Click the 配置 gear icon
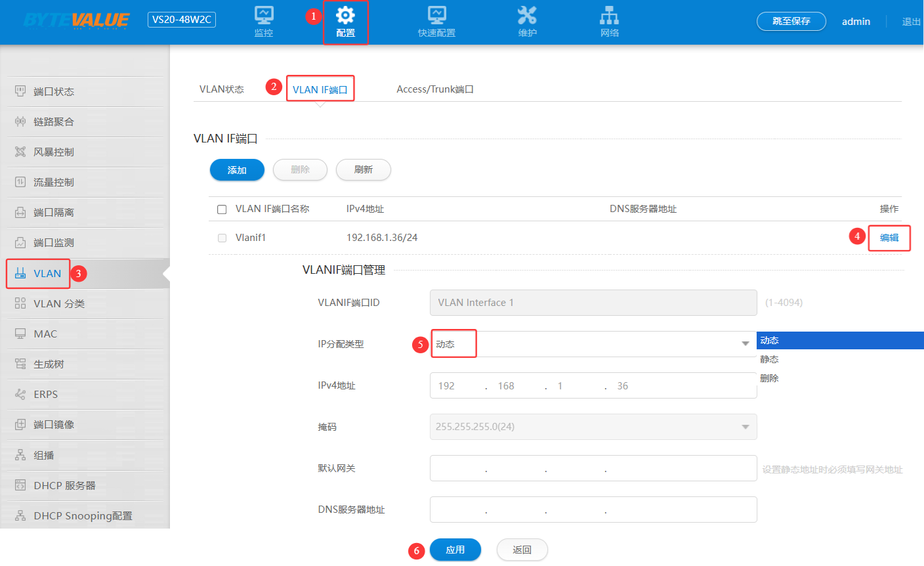Viewport: 924px width, 566px height. [345, 16]
